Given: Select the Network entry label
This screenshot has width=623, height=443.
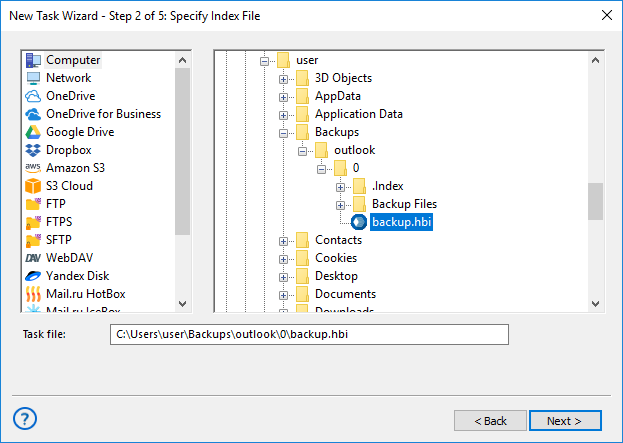Looking at the screenshot, I should point(69,78).
